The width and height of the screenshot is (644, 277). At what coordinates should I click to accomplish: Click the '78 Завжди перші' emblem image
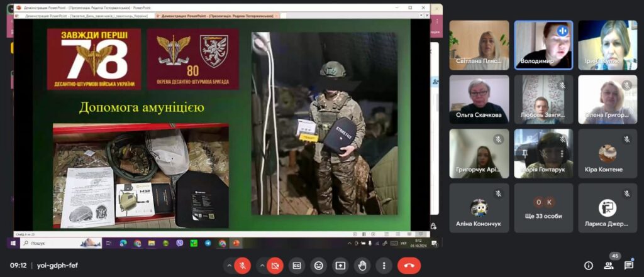[x=94, y=59]
